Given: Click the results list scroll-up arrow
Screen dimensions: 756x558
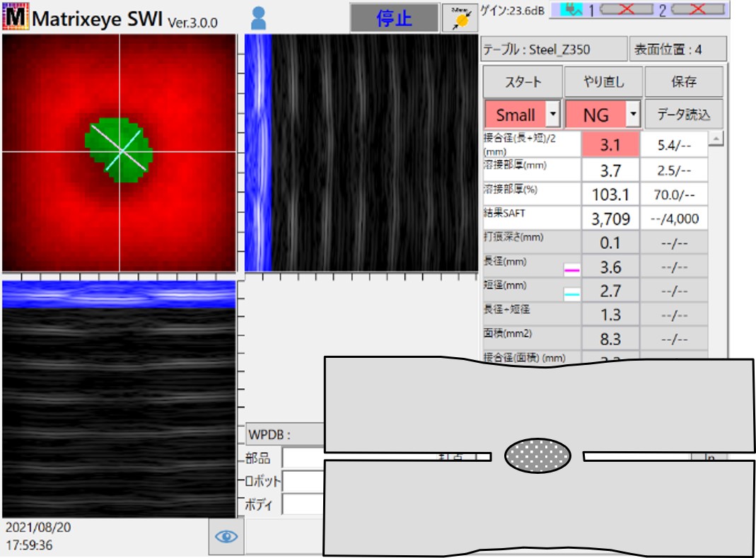Looking at the screenshot, I should [x=716, y=139].
